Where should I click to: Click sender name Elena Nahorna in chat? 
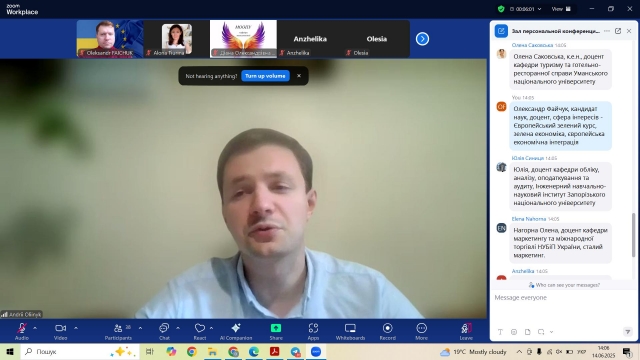(529, 219)
